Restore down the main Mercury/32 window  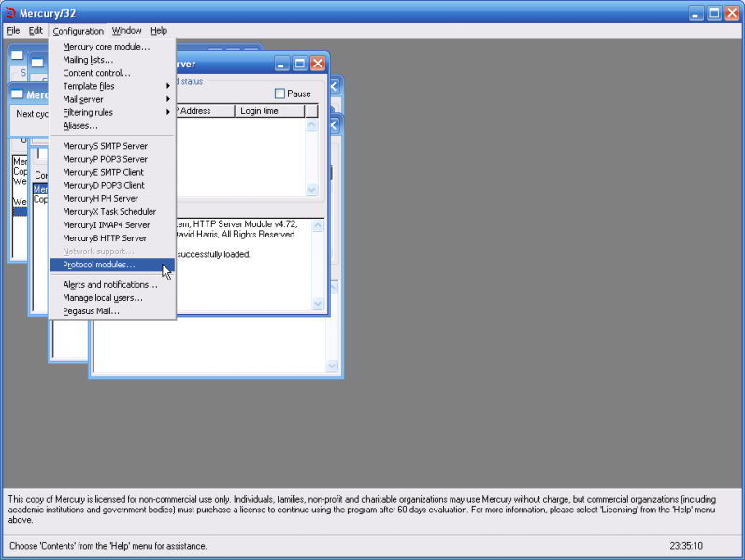[x=712, y=13]
